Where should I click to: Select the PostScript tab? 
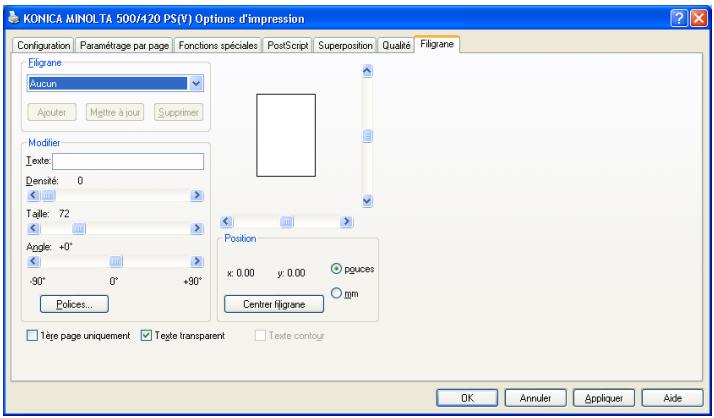tap(287, 45)
